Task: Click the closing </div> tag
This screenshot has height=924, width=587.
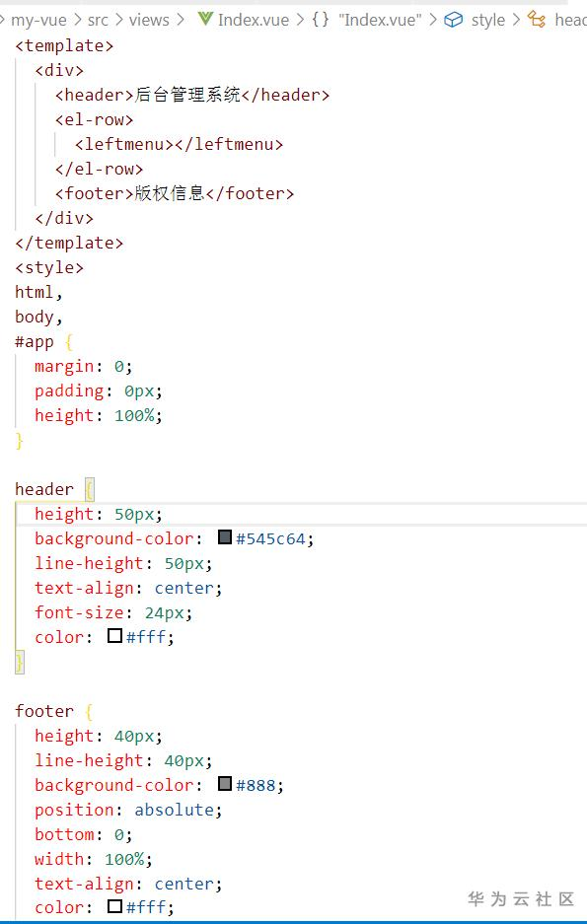Action: tap(64, 218)
